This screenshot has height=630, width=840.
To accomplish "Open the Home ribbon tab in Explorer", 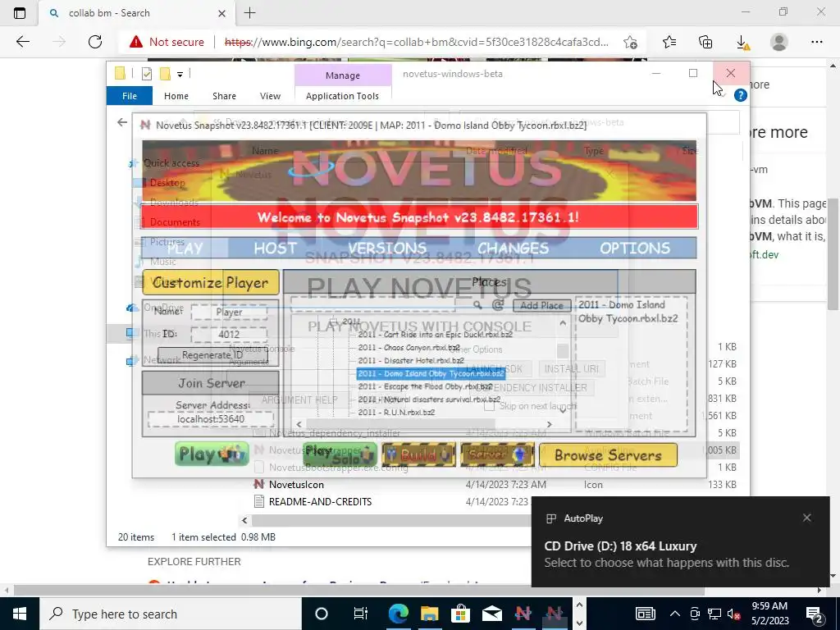I will [176, 96].
